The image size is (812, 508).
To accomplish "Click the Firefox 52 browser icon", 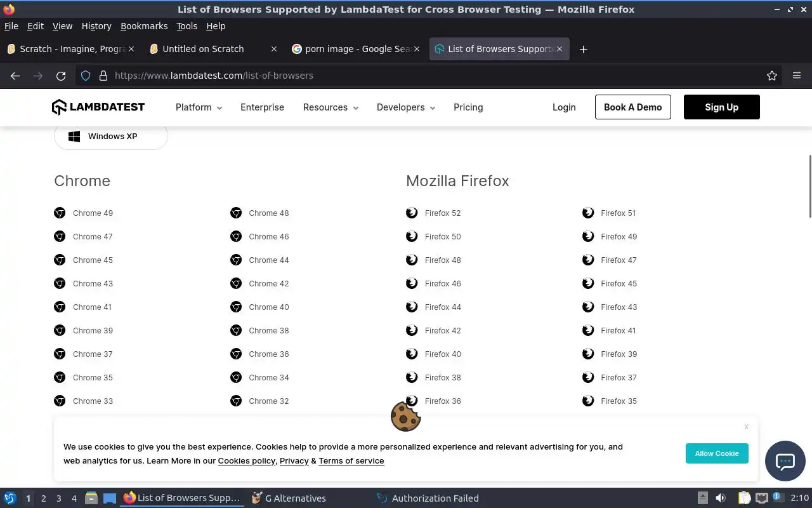I will [x=412, y=213].
